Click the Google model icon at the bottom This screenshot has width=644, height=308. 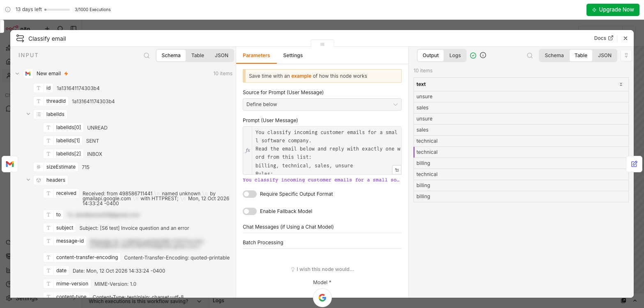click(x=322, y=298)
